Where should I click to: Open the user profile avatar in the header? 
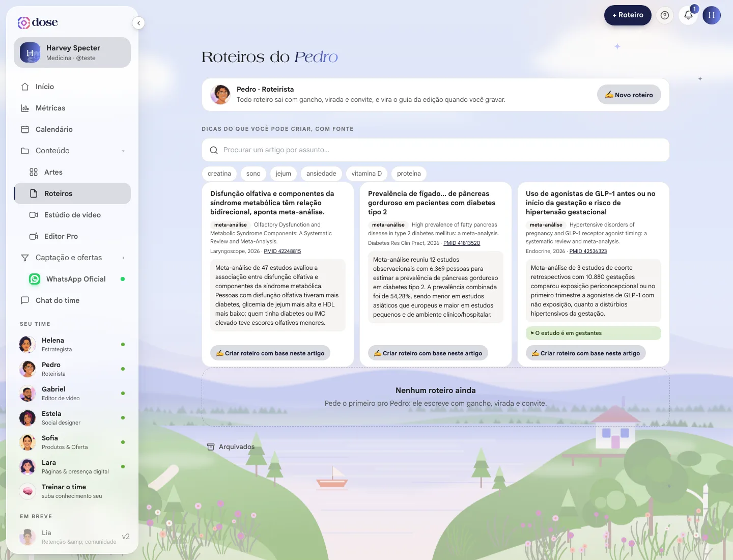tap(712, 15)
